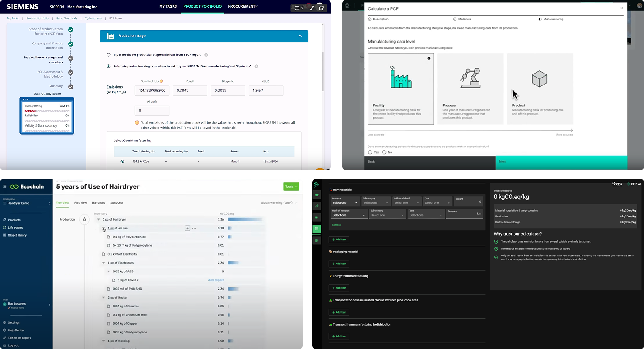
Task: Click Cyclohexane in SiGREEN breadcrumb
Action: tap(93, 19)
